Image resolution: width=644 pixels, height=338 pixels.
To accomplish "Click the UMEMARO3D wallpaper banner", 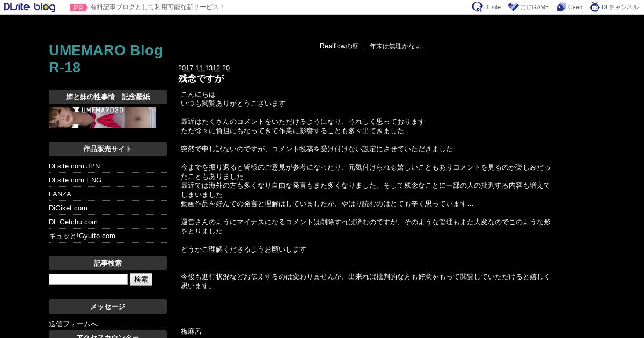I will tap(103, 117).
